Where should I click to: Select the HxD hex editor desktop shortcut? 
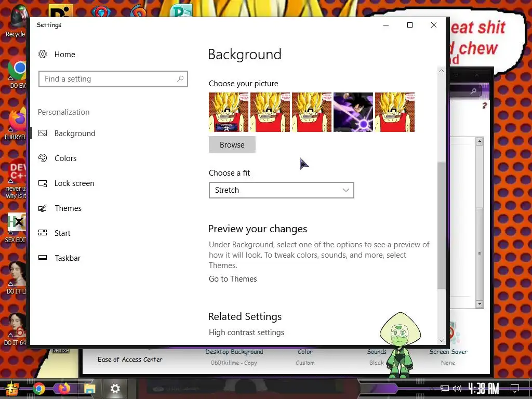(16, 228)
